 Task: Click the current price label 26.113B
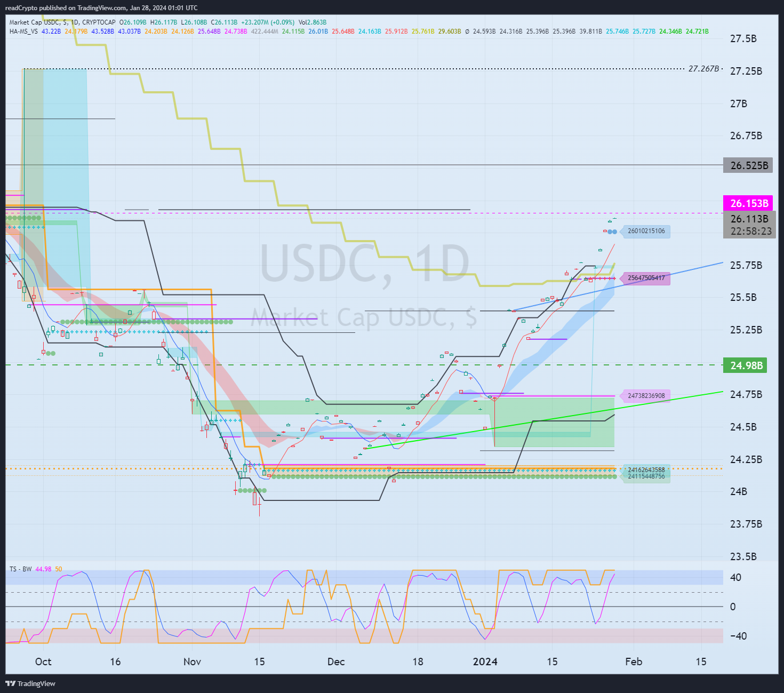749,219
